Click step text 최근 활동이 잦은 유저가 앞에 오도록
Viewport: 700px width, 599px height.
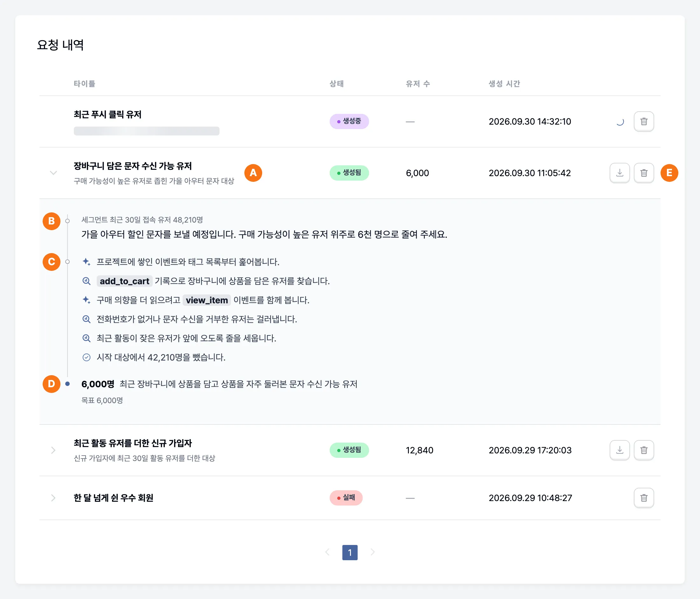tap(186, 338)
